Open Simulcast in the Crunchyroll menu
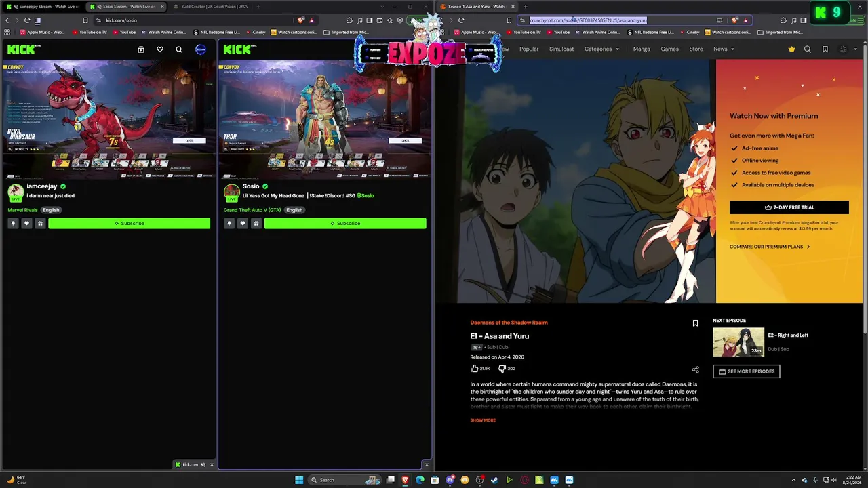Screen dimensions: 868x488 tap(561, 49)
